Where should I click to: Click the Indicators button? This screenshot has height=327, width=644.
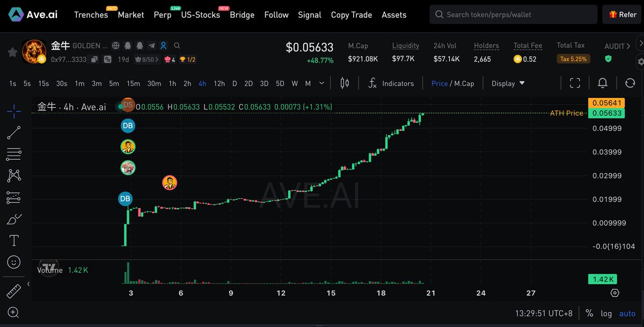[x=398, y=84]
